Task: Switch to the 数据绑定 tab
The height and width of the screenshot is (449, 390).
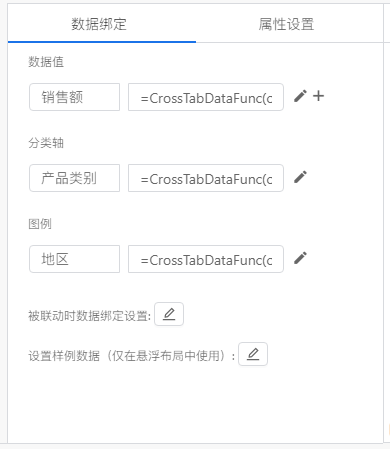Action: (x=99, y=24)
